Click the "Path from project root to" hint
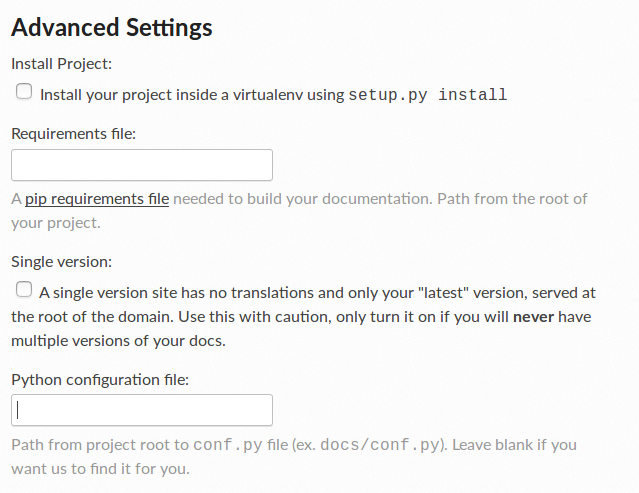Image resolution: width=639 pixels, height=493 pixels. [x=100, y=445]
